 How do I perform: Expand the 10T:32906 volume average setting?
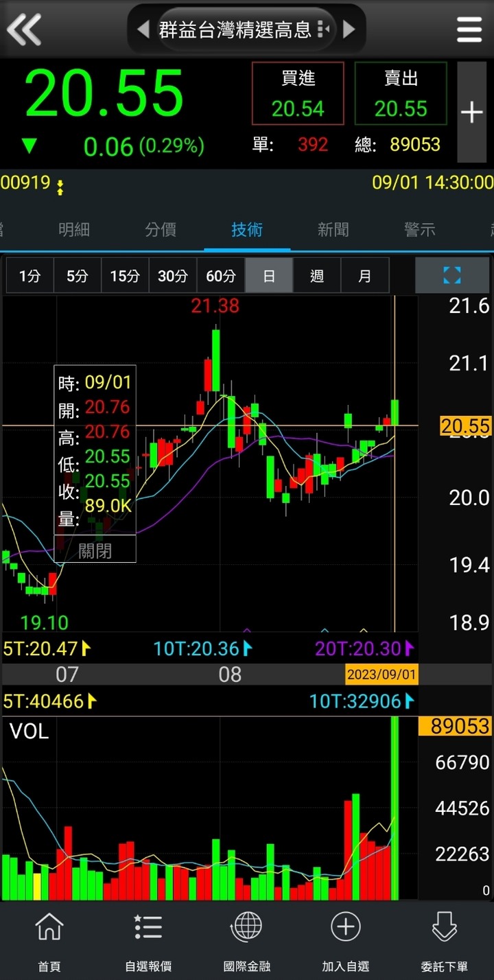pos(362,701)
